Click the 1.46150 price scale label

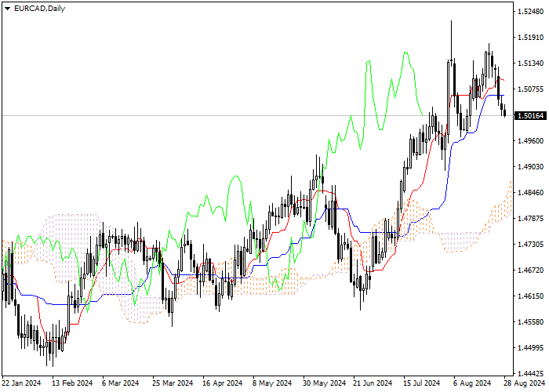point(530,296)
